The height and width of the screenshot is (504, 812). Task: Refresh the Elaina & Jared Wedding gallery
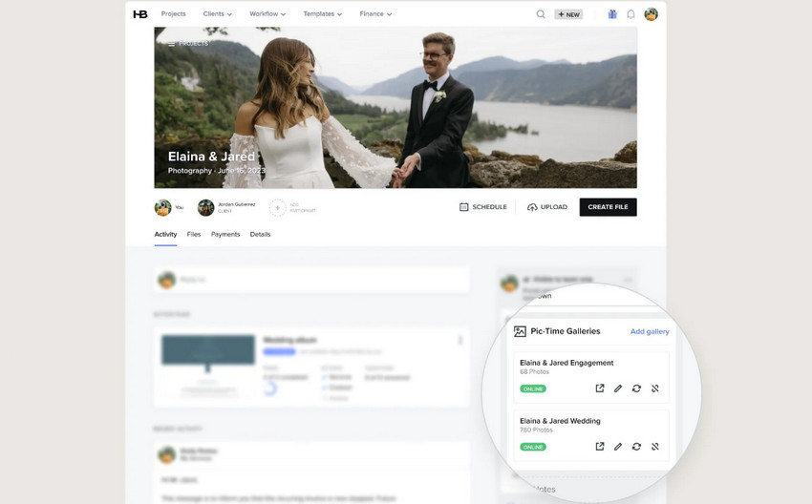(x=636, y=447)
